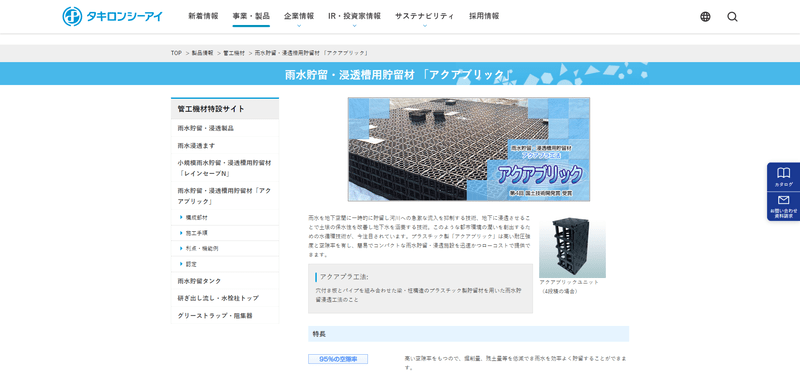Click the アクアブリックユニット product photo
The height and width of the screenshot is (383, 800).
click(572, 247)
